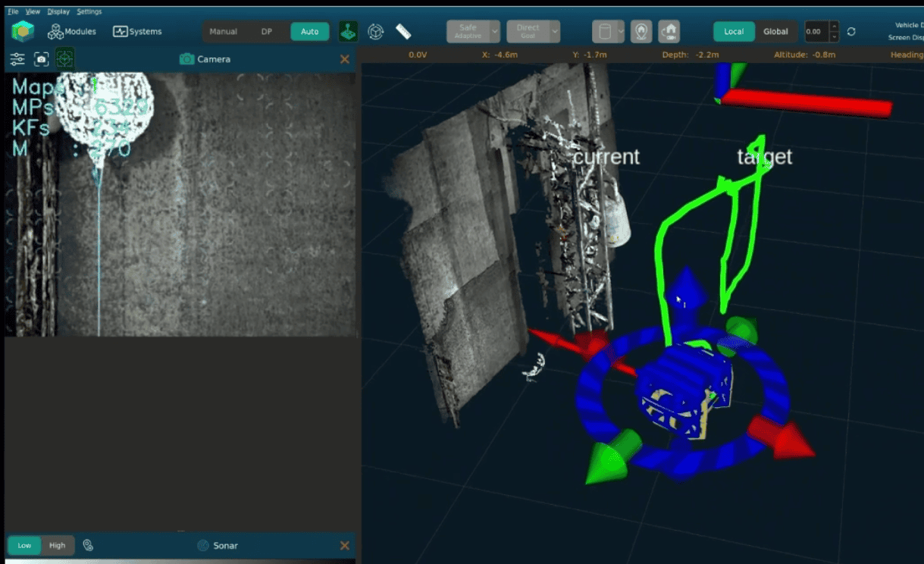The width and height of the screenshot is (924, 564).
Task: Click the large green cone gizmo handle
Action: point(614,456)
